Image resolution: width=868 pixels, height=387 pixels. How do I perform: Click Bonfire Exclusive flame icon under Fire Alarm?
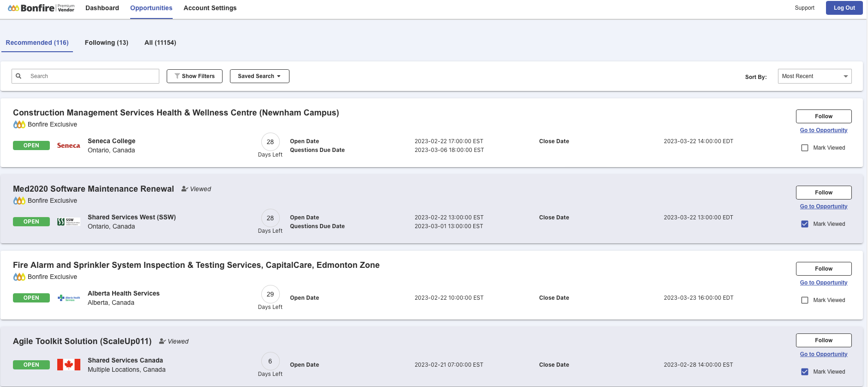click(19, 277)
